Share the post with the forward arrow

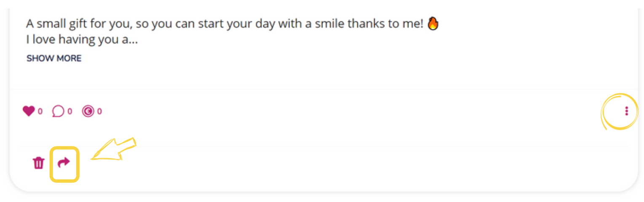(x=64, y=162)
